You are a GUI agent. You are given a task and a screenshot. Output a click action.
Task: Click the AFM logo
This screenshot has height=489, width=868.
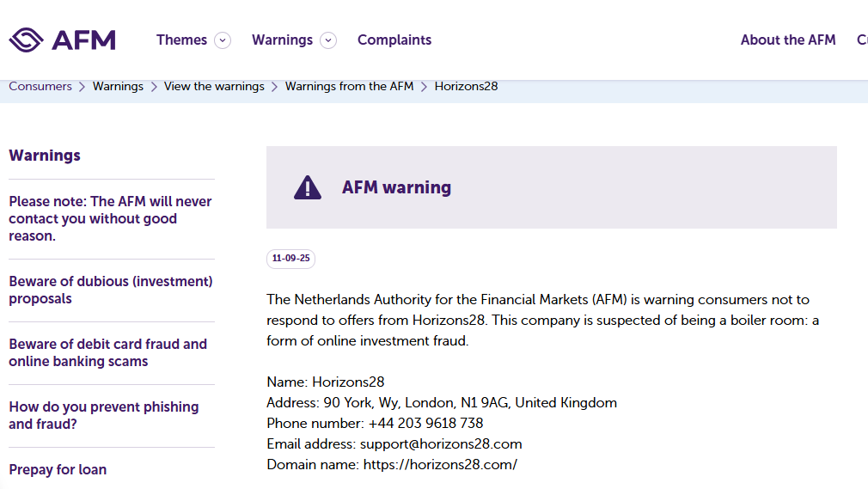63,40
